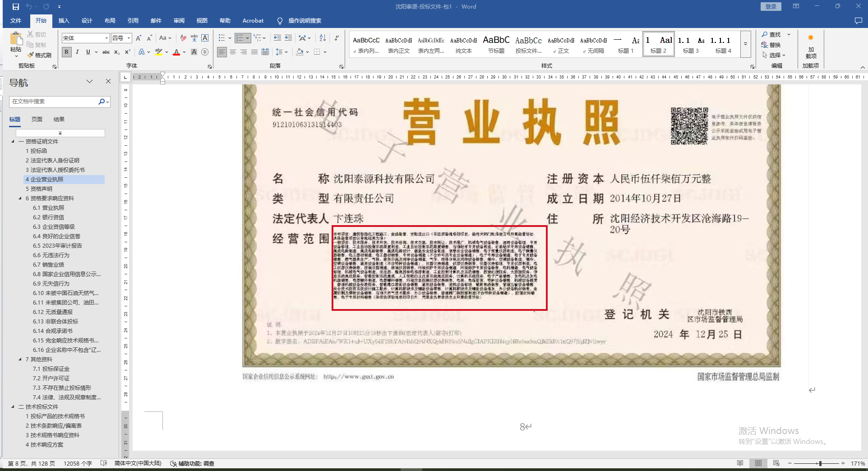Toggle numbered list formatting
Screen dimensions: 868x471
click(240, 38)
